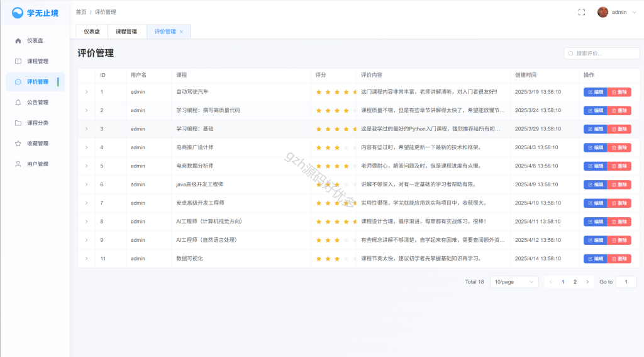Click fourth star of 学习编程：撰写高质量代码
This screenshot has width=644, height=357.
(346, 111)
